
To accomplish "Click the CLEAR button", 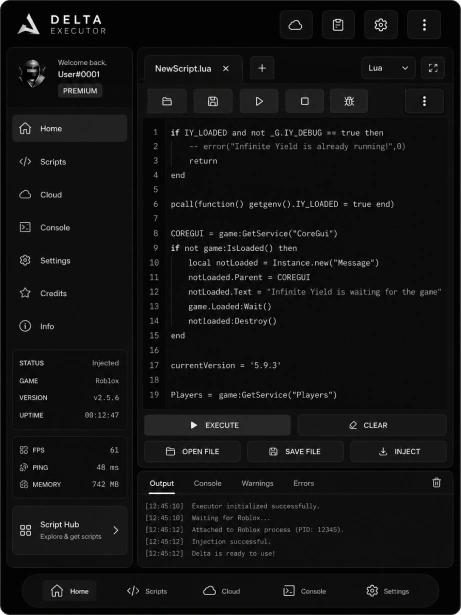I will [x=372, y=425].
